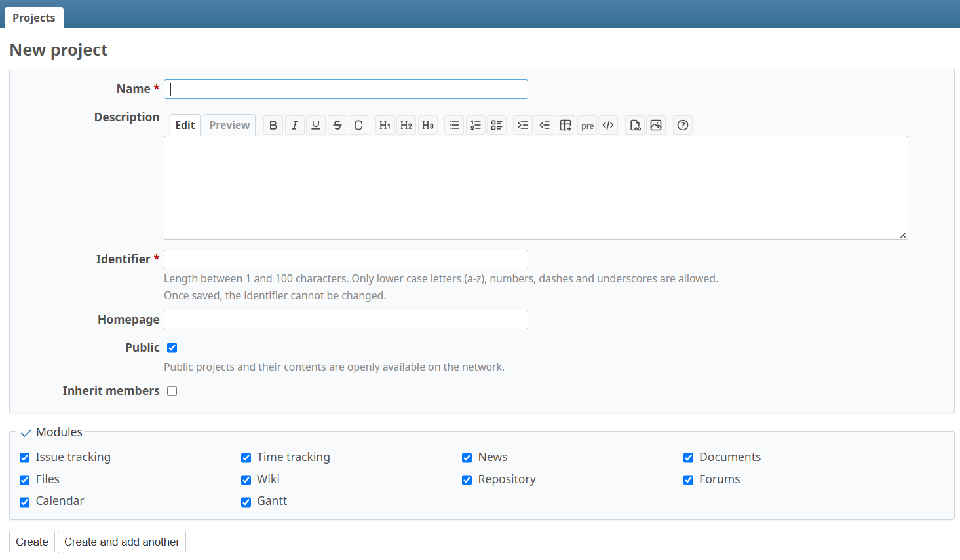
Task: Click the Heading 2 button
Action: pyautogui.click(x=406, y=125)
